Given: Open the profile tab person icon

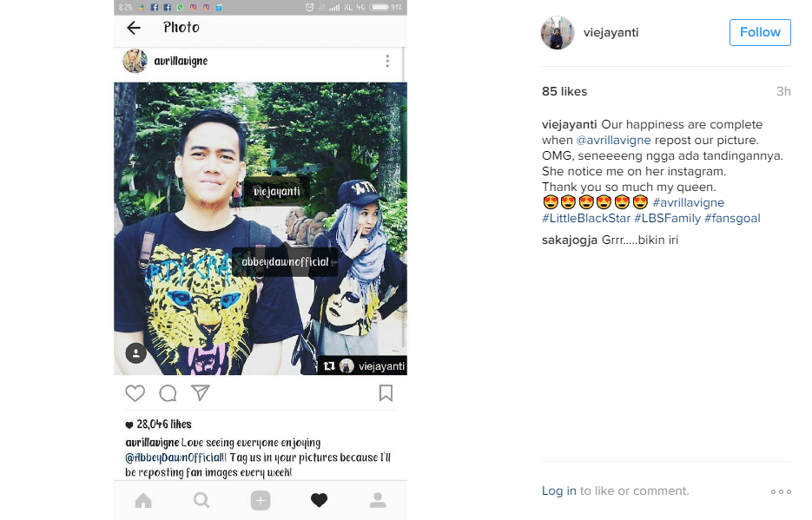Looking at the screenshot, I should pyautogui.click(x=378, y=500).
